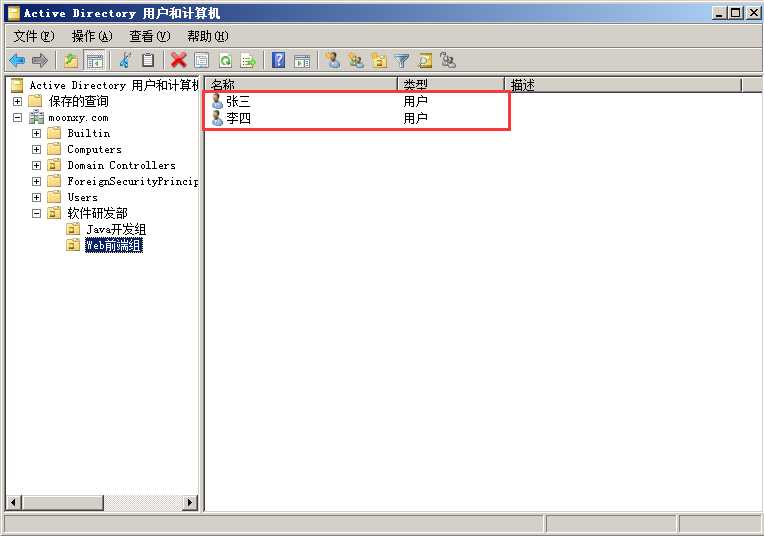764x536 pixels.
Task: Select the 软件研发部 tree item
Action: pos(97,213)
